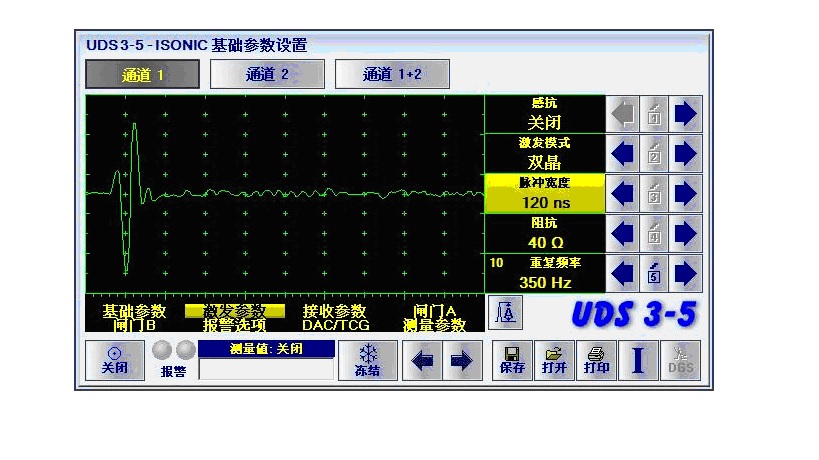Decrease 阻抗 with left arrow
This screenshot has width=819, height=460.
coord(623,233)
